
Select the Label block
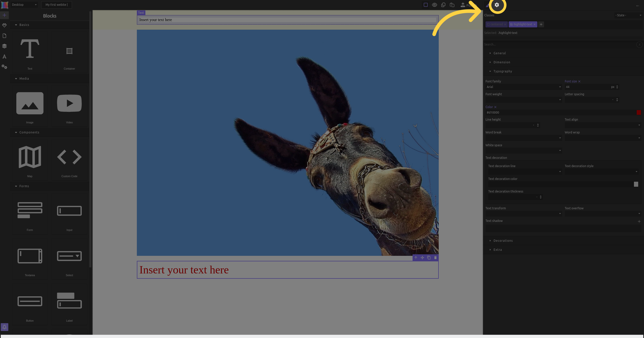point(69,305)
